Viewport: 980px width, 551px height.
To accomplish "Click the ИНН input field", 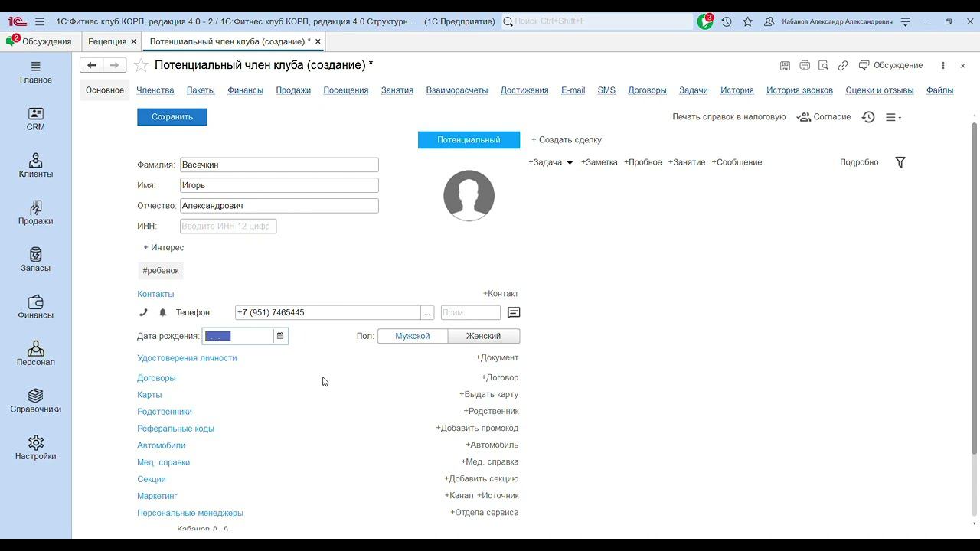I will click(228, 227).
